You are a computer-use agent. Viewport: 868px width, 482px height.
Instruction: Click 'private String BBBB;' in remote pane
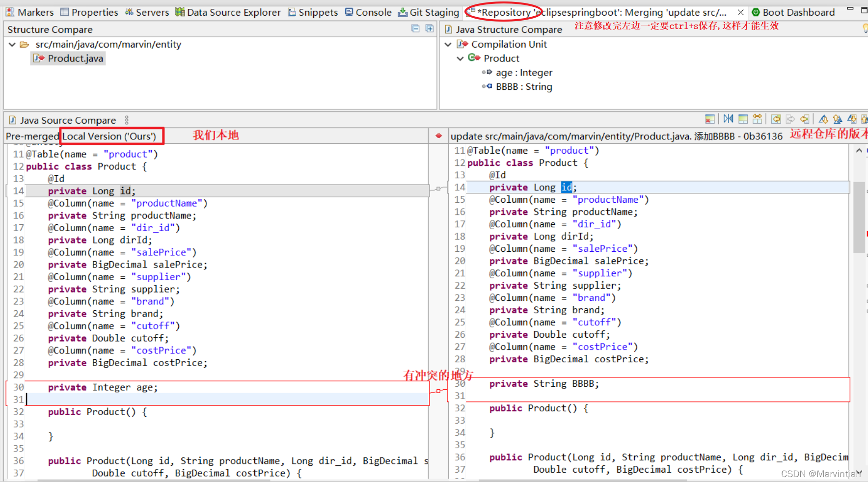click(x=544, y=384)
